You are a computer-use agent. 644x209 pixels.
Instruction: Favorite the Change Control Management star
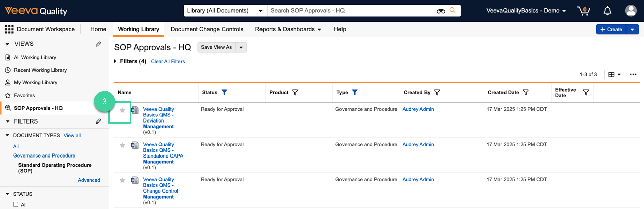(122, 180)
